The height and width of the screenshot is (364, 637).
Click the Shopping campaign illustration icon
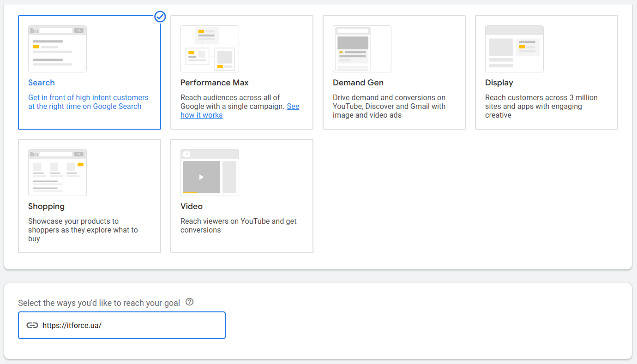pyautogui.click(x=57, y=173)
